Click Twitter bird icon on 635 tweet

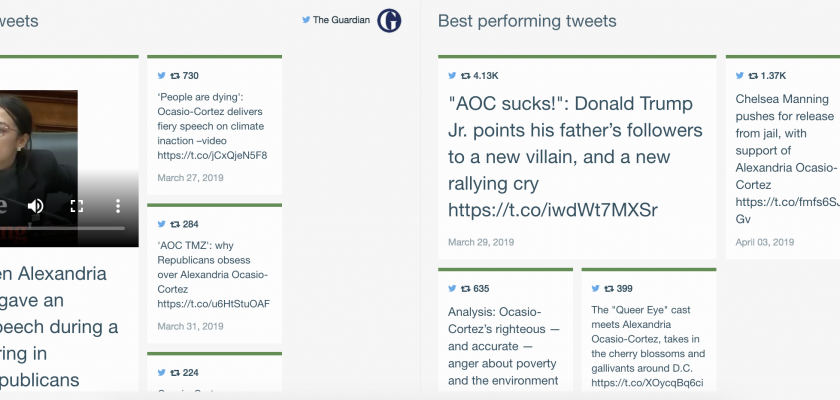click(452, 288)
